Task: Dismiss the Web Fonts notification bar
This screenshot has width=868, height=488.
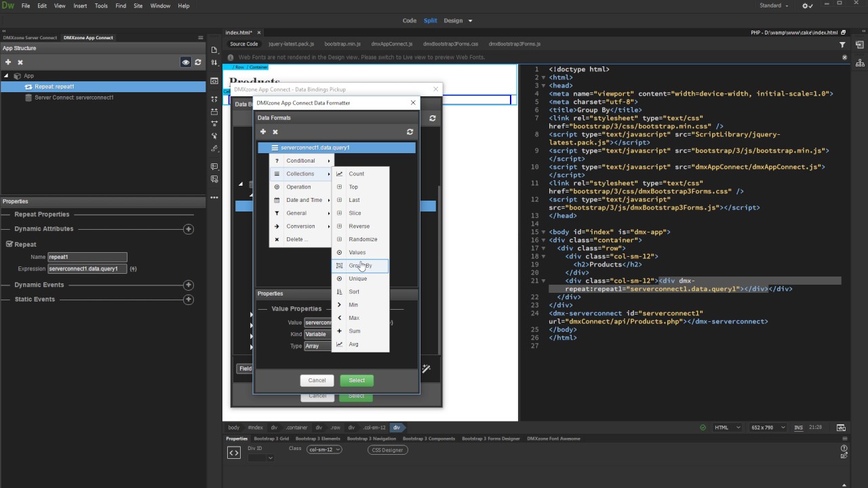Action: coord(845,58)
